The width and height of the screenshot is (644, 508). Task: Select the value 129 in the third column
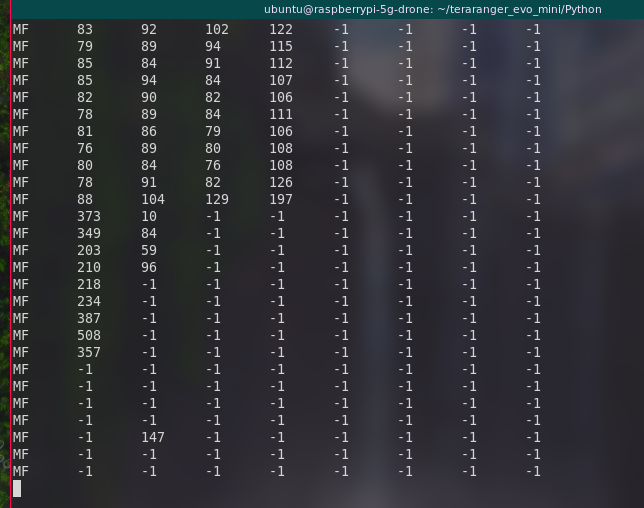point(217,199)
